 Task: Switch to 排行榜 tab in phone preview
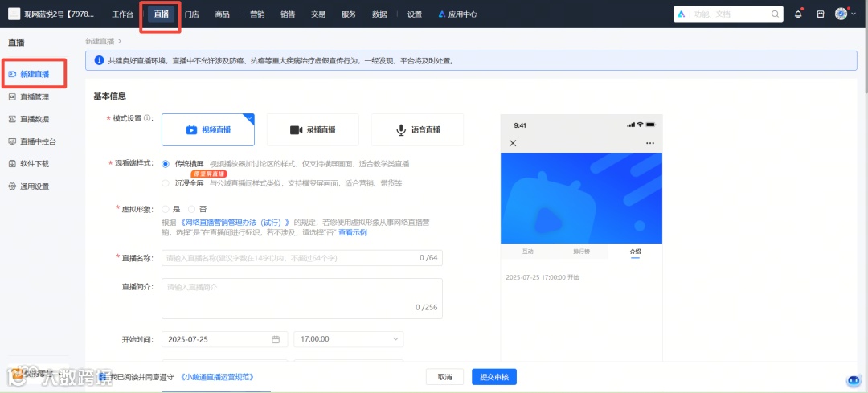pos(581,252)
